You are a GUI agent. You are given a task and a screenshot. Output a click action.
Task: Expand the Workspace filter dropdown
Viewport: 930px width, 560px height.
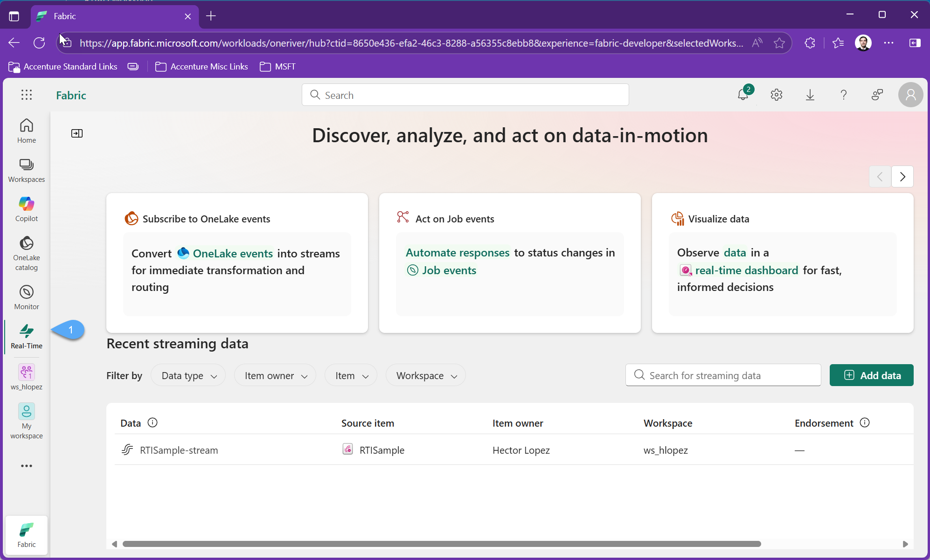pyautogui.click(x=426, y=375)
